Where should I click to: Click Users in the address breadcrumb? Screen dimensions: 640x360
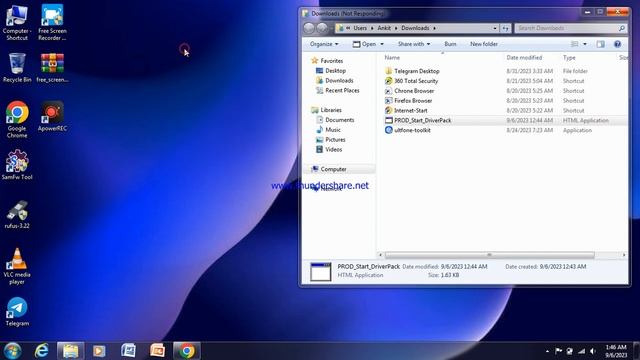point(360,28)
